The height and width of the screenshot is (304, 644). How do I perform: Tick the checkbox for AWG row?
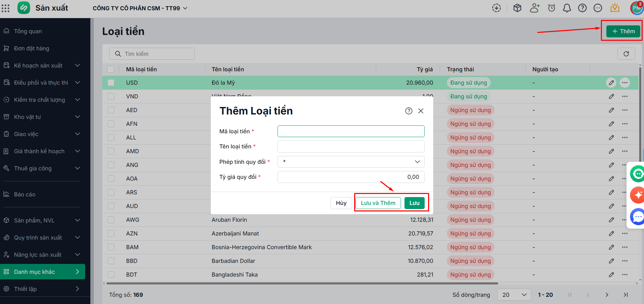point(111,220)
